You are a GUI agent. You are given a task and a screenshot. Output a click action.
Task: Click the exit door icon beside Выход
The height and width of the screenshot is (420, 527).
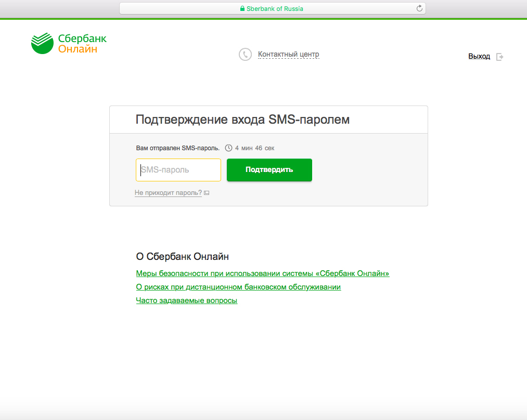499,57
